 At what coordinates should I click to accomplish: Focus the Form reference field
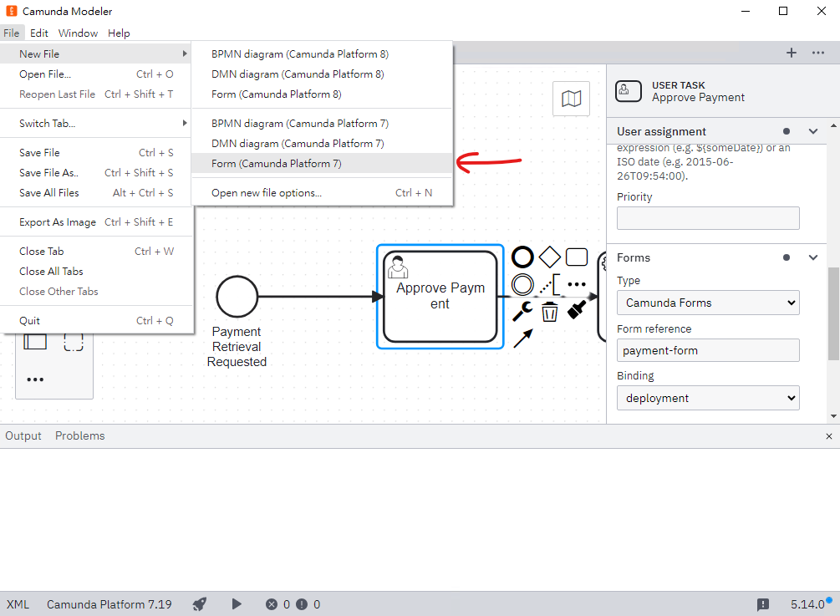pos(708,350)
